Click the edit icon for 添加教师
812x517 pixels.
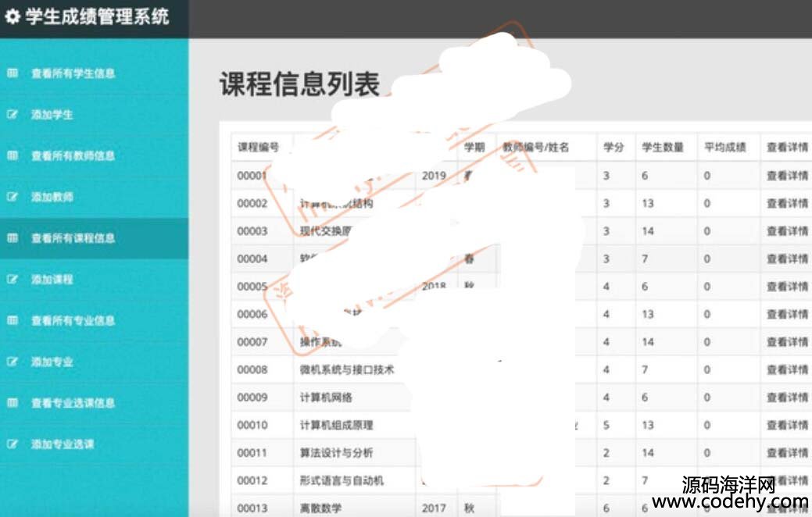(13, 197)
